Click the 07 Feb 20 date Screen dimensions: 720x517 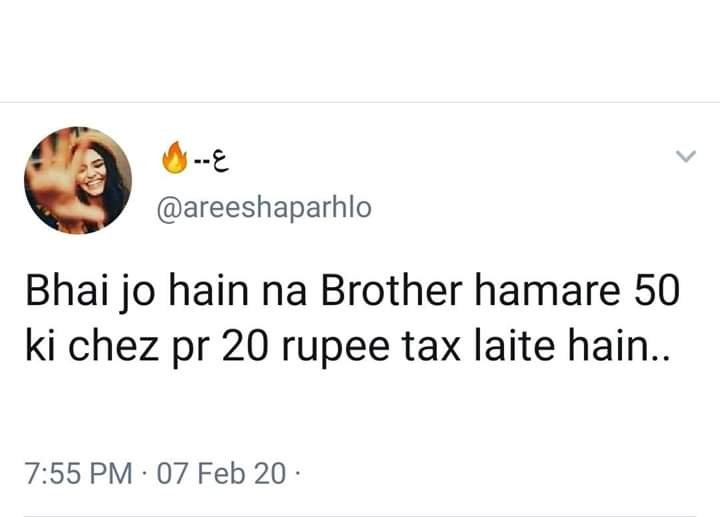(x=221, y=473)
